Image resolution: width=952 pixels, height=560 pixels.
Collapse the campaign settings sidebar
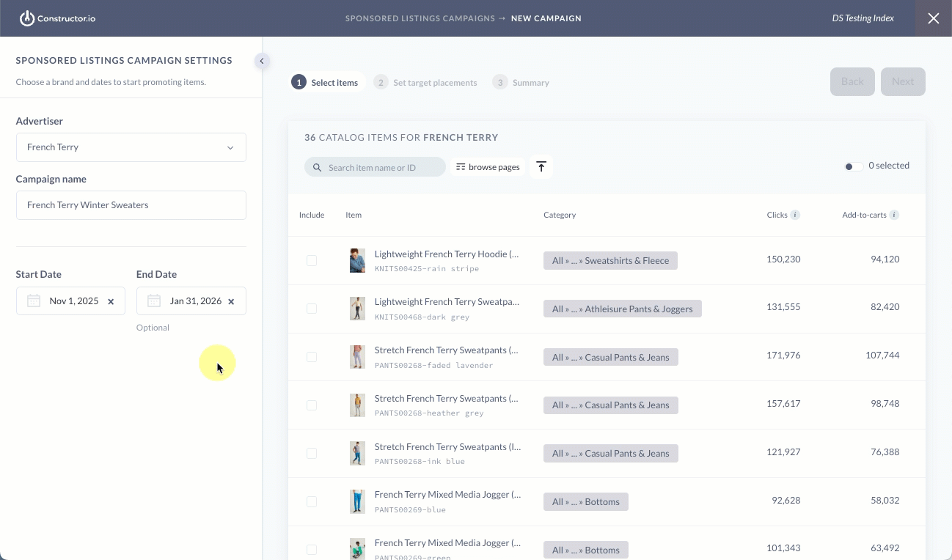point(262,62)
